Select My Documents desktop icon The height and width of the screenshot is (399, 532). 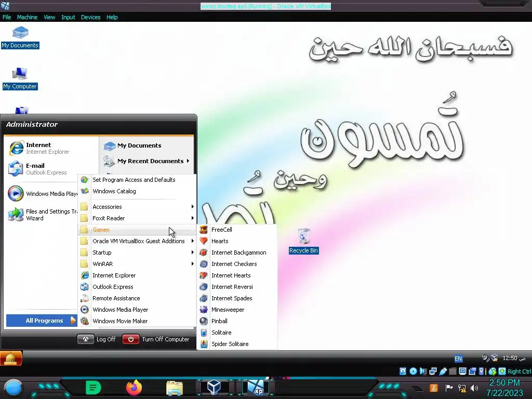click(20, 37)
